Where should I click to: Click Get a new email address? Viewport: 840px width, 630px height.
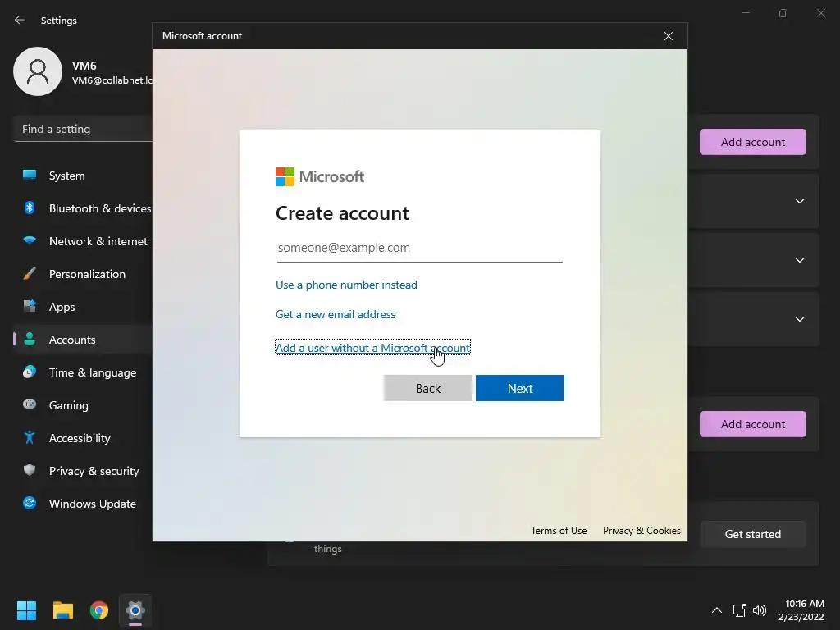(x=336, y=314)
